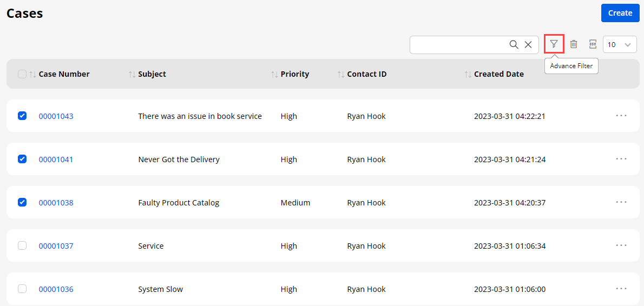644x306 pixels.
Task: Open the Advance Filter funnel icon
Action: click(x=554, y=44)
